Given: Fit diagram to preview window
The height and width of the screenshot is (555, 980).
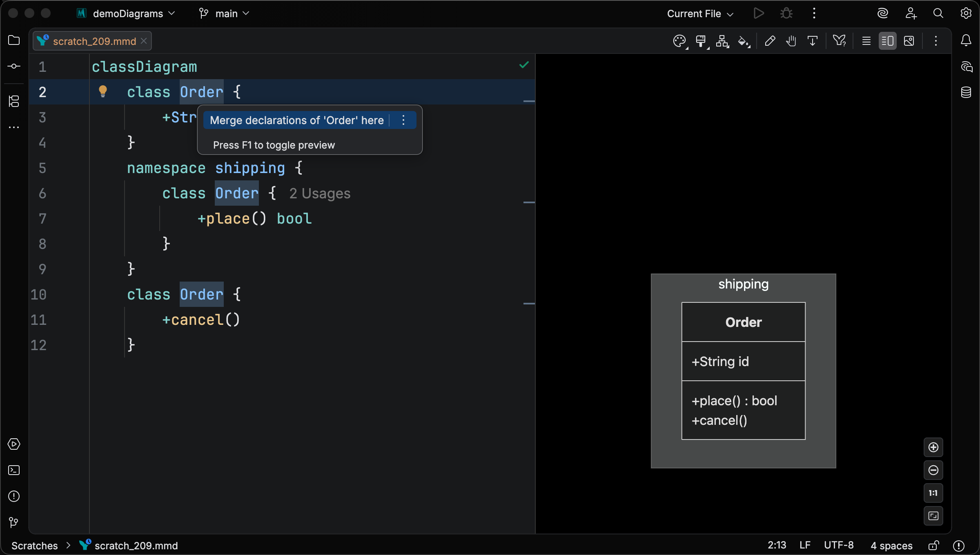Looking at the screenshot, I should tap(933, 516).
